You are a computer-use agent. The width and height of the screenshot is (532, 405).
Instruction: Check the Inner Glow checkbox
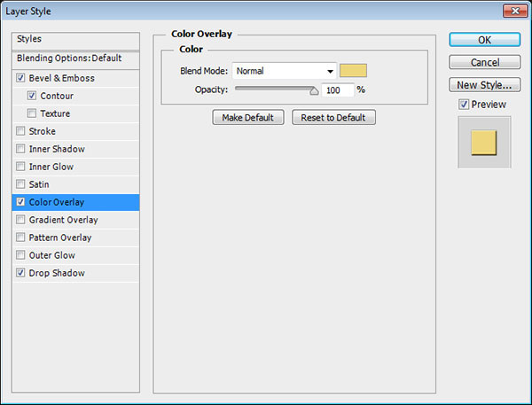coord(20,167)
